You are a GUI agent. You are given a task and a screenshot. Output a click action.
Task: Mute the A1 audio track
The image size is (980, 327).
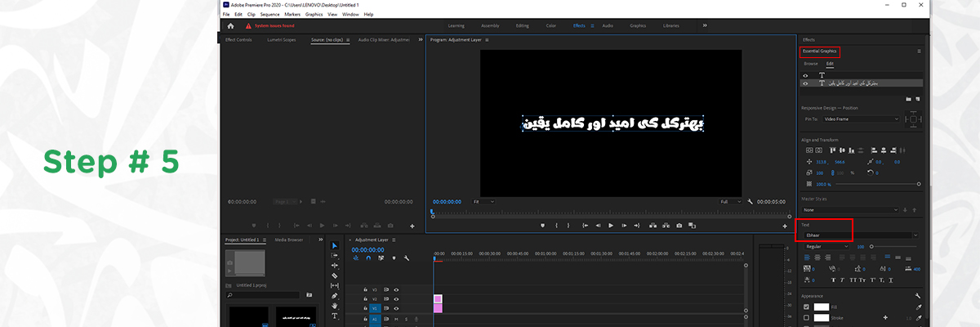[x=396, y=320]
